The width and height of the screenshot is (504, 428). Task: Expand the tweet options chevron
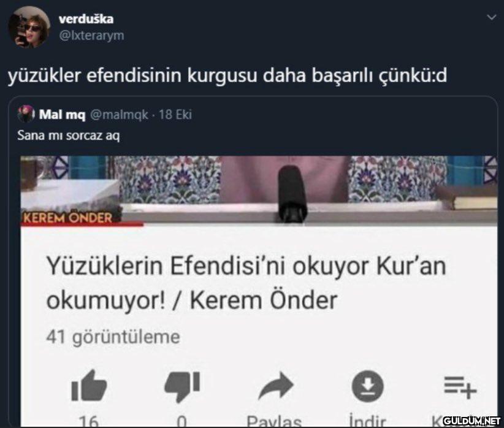click(492, 17)
